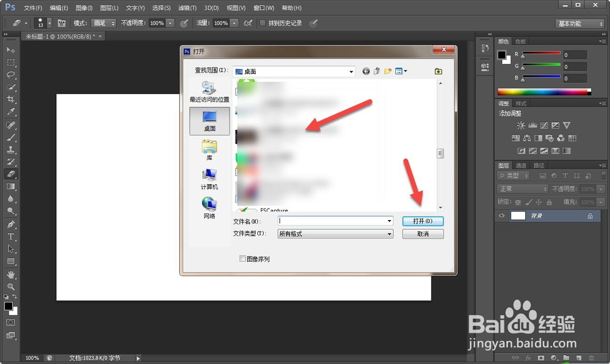Select the Quick Selection tool
The height and width of the screenshot is (364, 610).
[10, 87]
